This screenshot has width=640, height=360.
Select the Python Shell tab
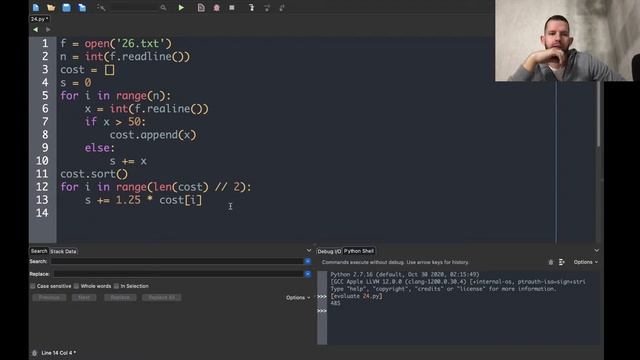[x=359, y=251]
